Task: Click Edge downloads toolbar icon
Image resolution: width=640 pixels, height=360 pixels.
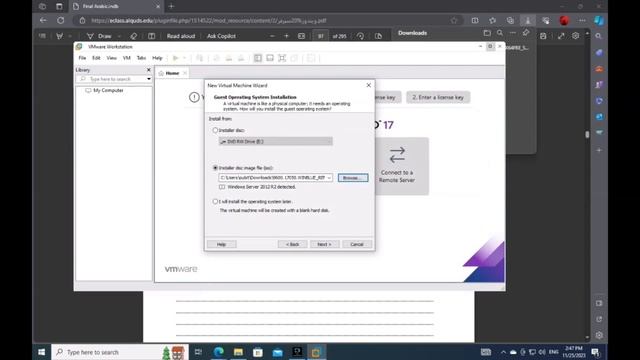Action: pos(528,20)
